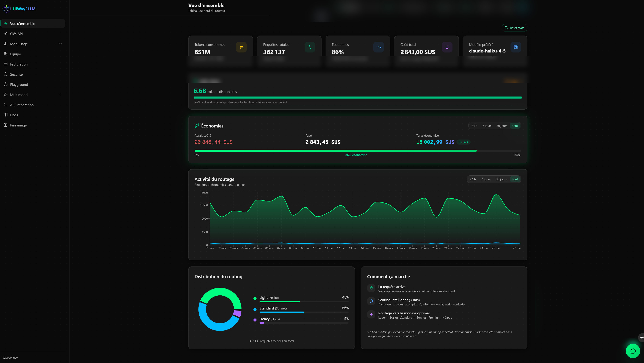Screen dimensions: 644x363
Task: Click the Requêtes totales activity icon
Action: [x=310, y=47]
